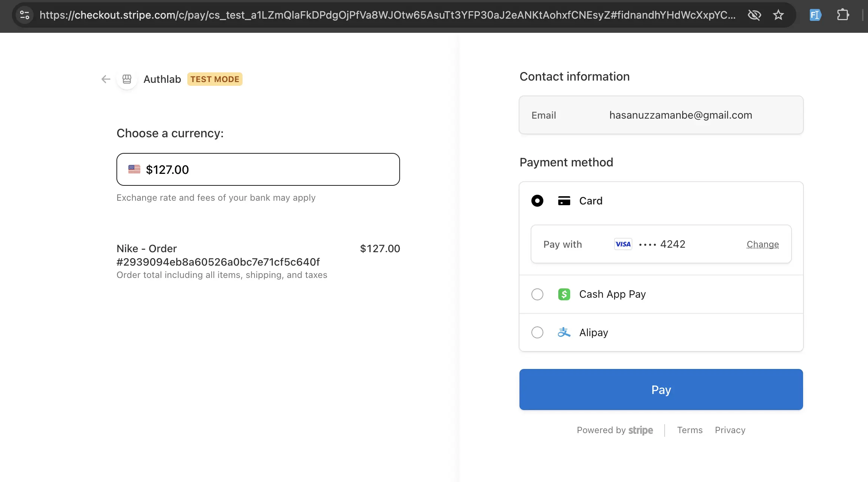This screenshot has height=482, width=868.
Task: Click the back arrow beside Authlab
Action: 106,79
